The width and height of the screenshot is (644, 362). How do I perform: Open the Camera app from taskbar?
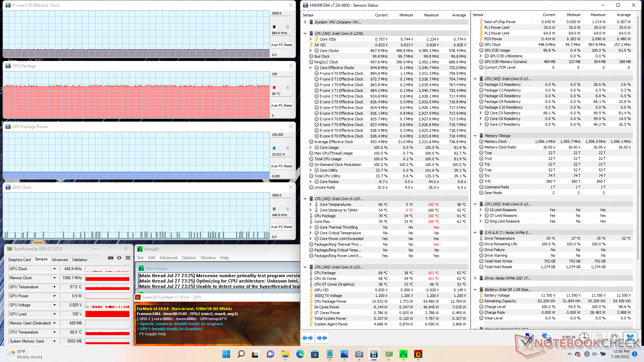pyautogui.click(x=359, y=354)
